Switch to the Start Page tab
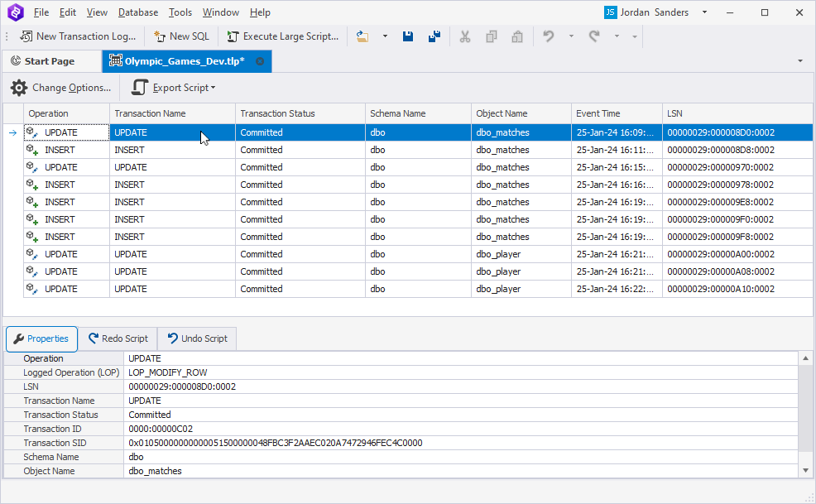The image size is (816, 504). click(51, 60)
